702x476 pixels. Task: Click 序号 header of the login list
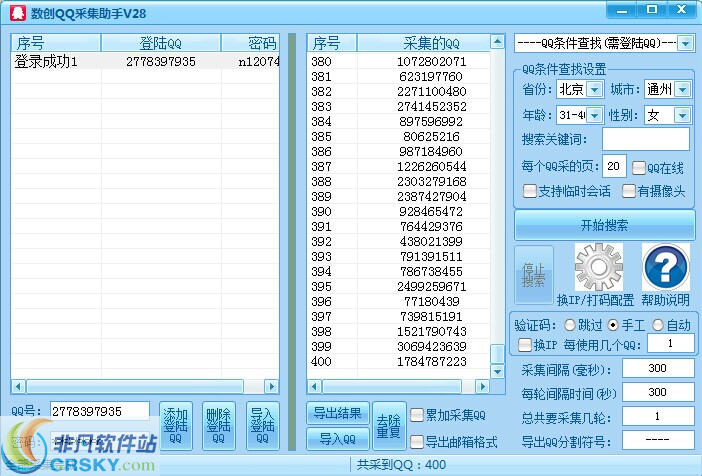click(56, 43)
